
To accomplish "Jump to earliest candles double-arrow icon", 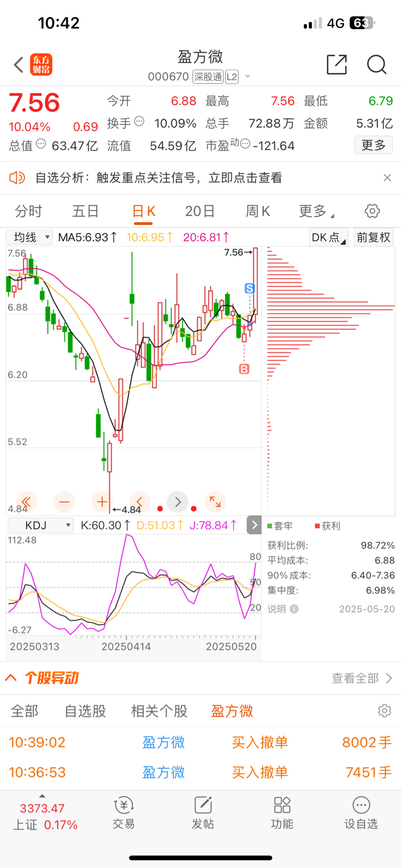I will [x=27, y=502].
